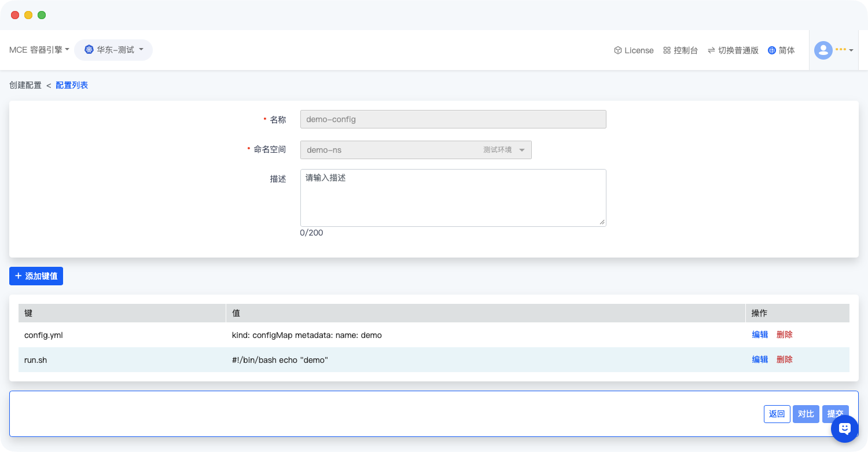The image size is (868, 452).
Task: Focus the 描述 description textarea
Action: [x=453, y=197]
